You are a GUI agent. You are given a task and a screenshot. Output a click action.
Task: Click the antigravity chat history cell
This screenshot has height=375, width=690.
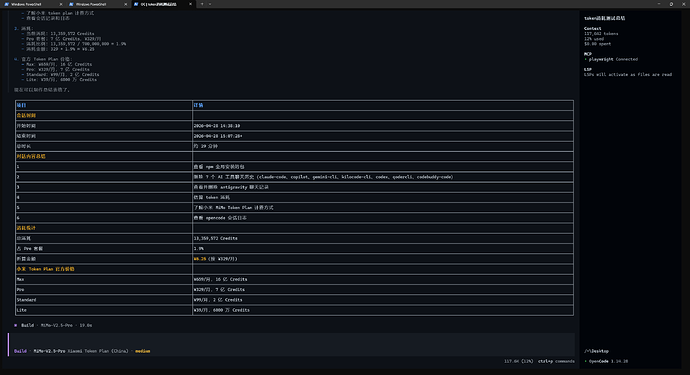(383, 187)
